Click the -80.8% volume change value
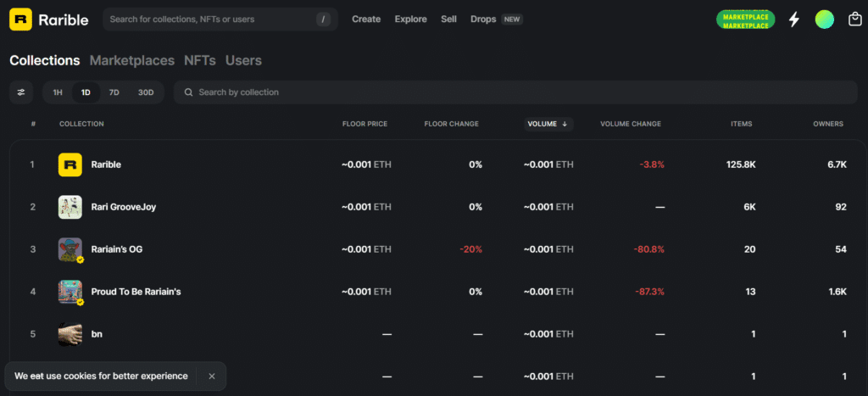 click(648, 249)
